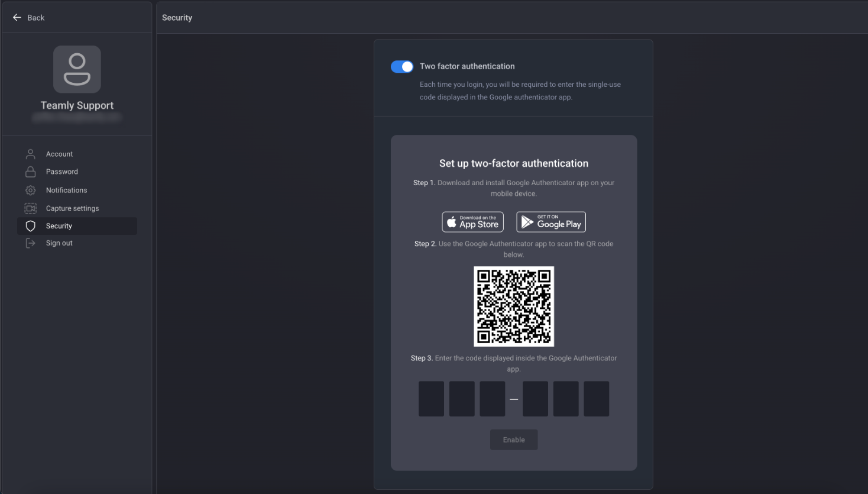Click the Teamly Support profile avatar

tap(77, 69)
